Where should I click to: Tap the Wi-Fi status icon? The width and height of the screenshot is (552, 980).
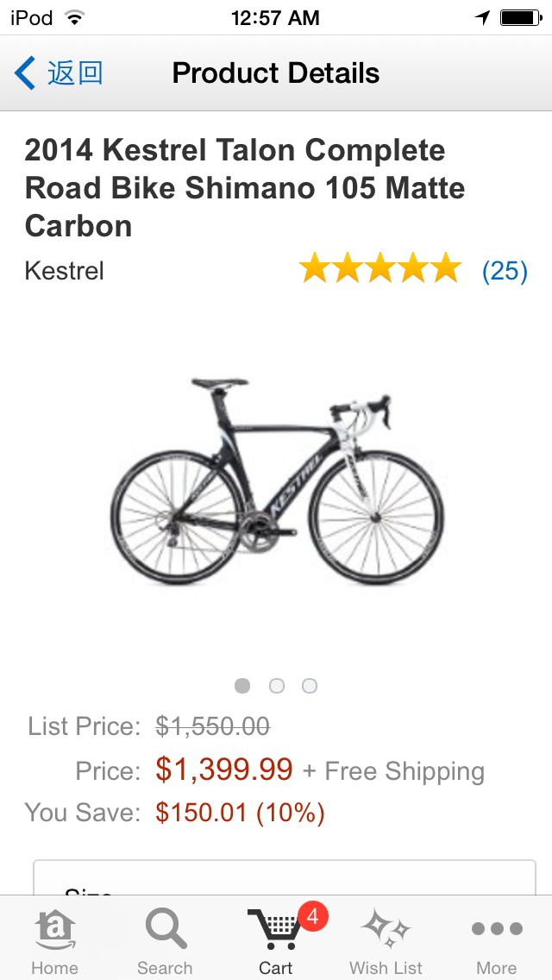click(x=75, y=18)
